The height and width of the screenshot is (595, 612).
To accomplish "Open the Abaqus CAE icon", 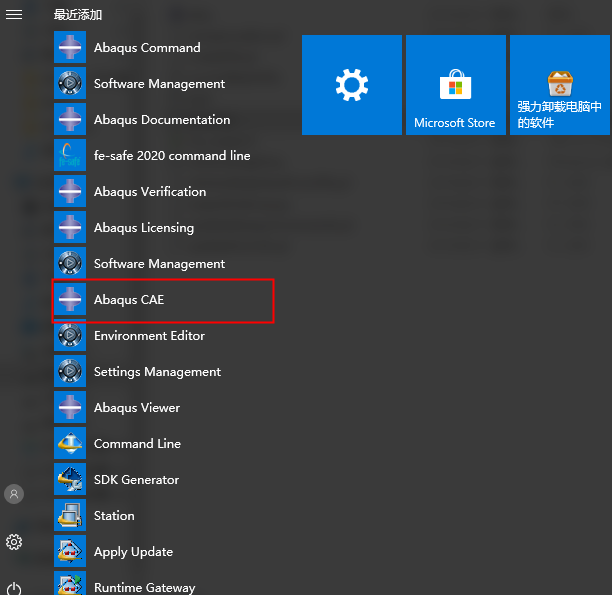I will point(70,300).
